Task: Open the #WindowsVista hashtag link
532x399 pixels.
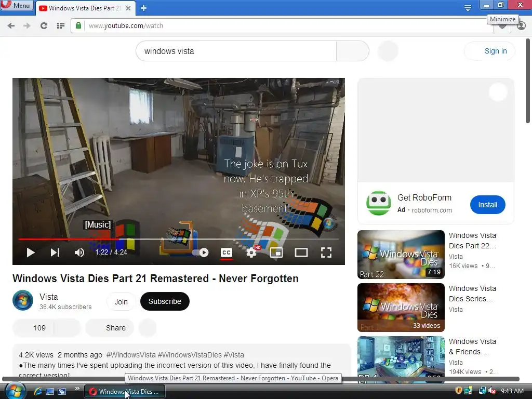Action: point(131,355)
